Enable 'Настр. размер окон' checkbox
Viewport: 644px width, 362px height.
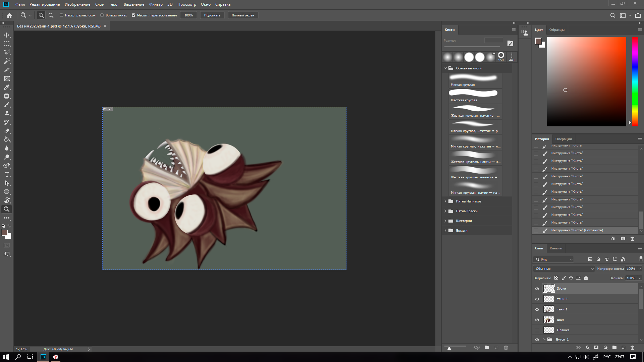pyautogui.click(x=61, y=15)
